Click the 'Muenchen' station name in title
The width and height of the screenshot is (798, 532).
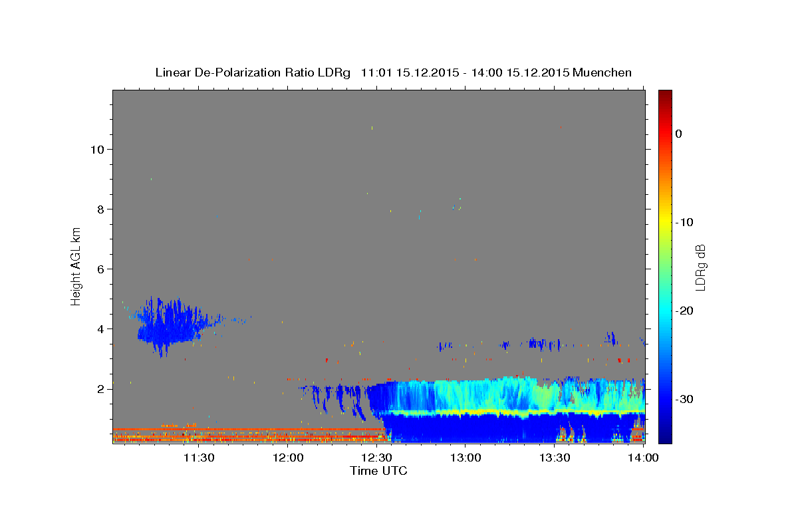point(602,72)
